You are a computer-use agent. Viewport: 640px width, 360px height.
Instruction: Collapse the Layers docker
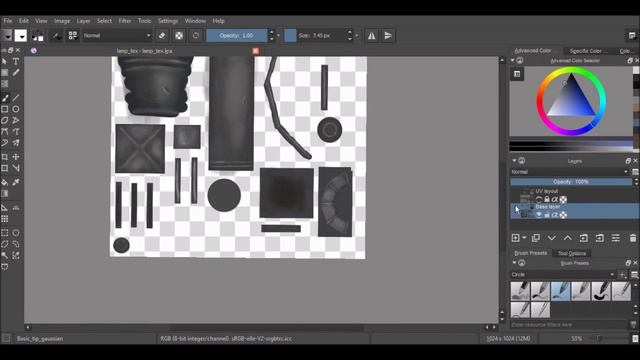514,161
